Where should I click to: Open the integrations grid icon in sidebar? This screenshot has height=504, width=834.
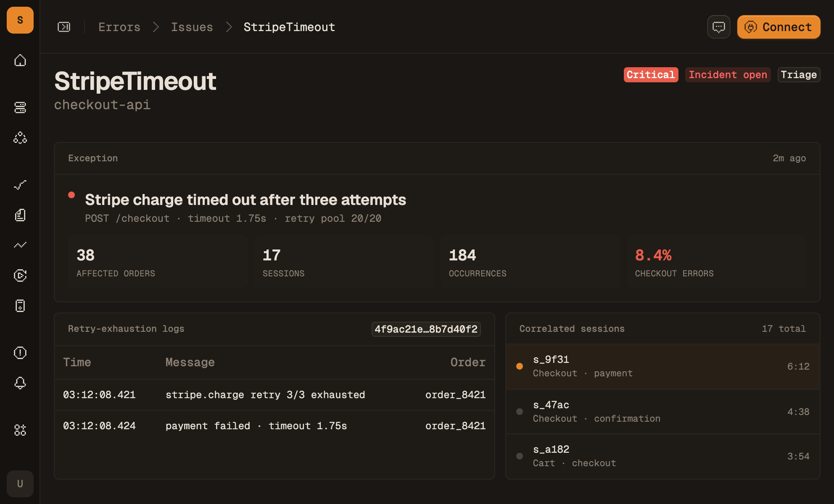[x=20, y=430]
